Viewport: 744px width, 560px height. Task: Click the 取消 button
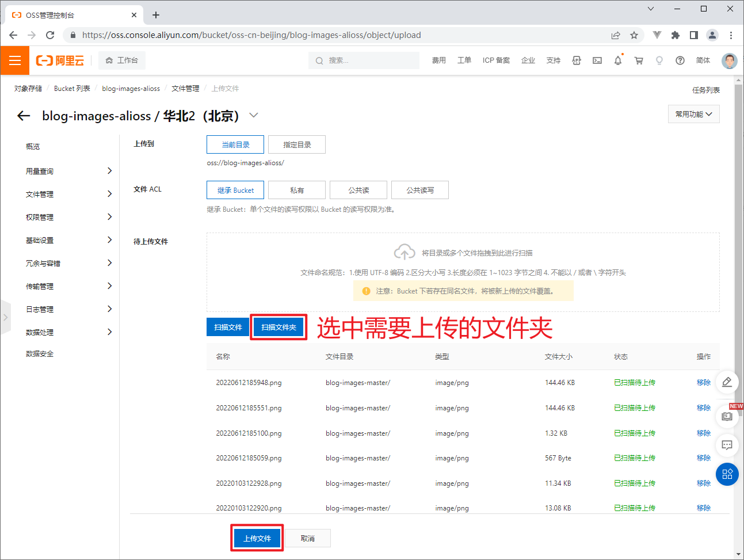coord(308,538)
